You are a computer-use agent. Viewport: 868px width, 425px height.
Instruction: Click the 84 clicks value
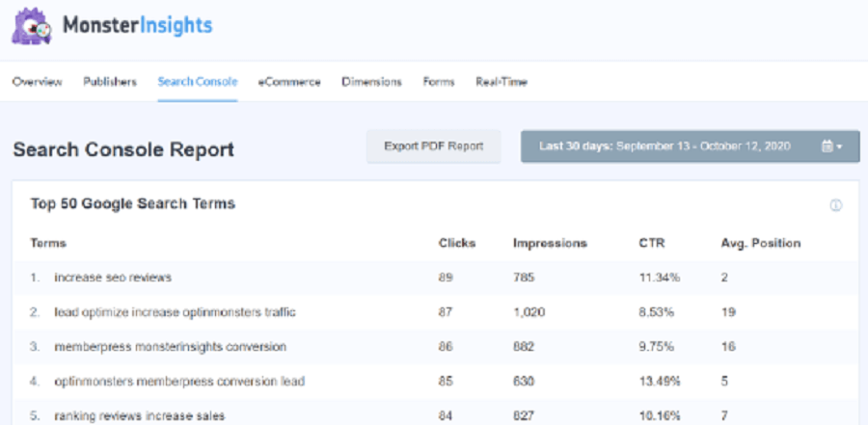point(446,415)
